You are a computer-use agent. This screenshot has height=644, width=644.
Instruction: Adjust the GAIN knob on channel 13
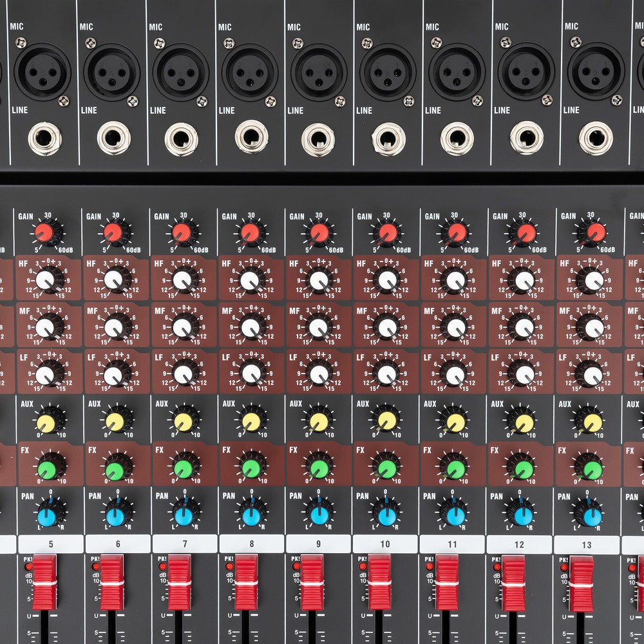(589, 232)
